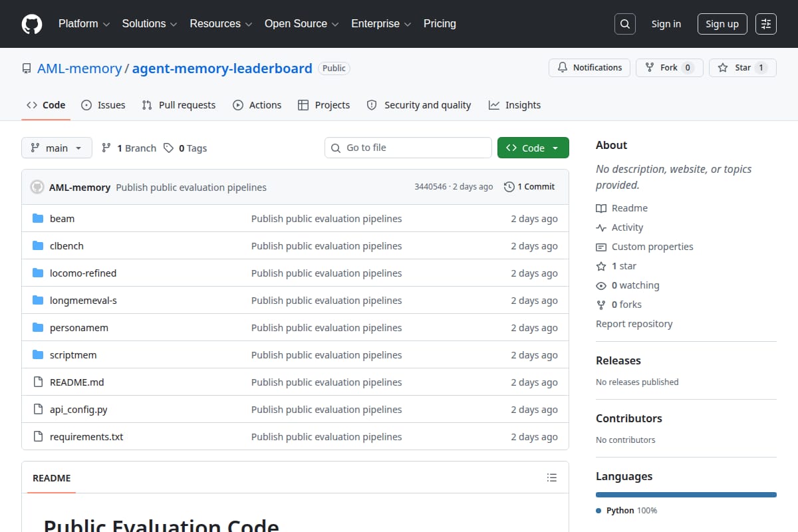798x532 pixels.
Task: Click the clbench folder icon
Action: (38, 246)
